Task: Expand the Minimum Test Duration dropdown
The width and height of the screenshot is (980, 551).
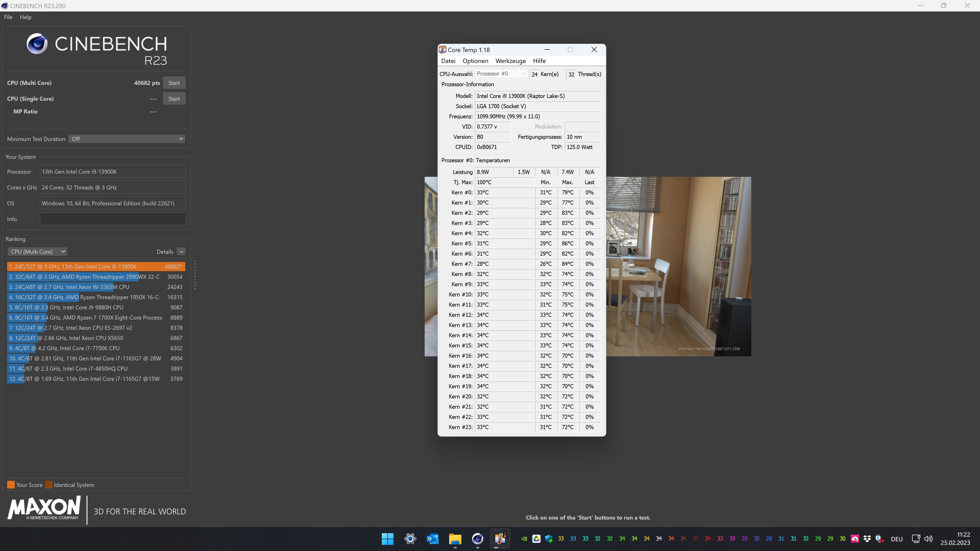Action: (x=127, y=139)
